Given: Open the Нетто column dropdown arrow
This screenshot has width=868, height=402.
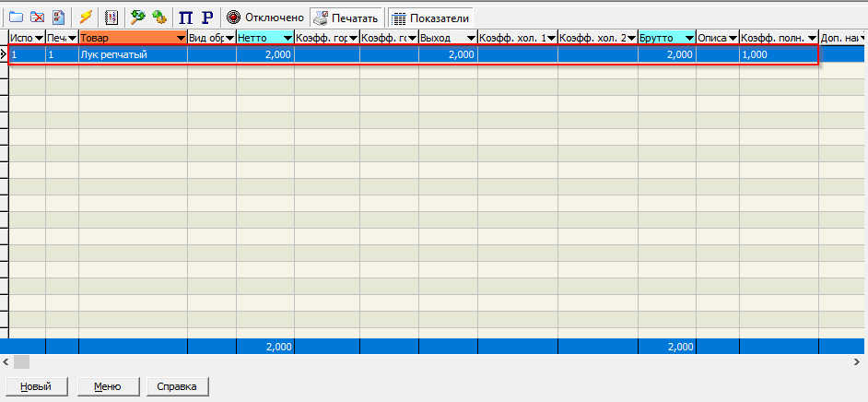Looking at the screenshot, I should click(x=287, y=38).
